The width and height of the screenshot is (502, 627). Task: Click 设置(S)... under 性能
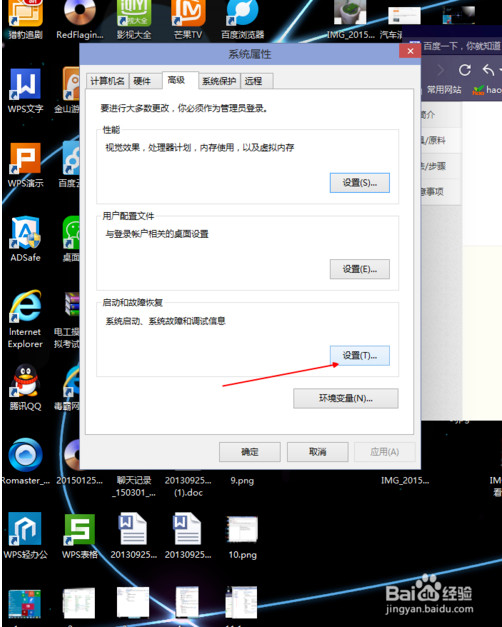point(360,183)
